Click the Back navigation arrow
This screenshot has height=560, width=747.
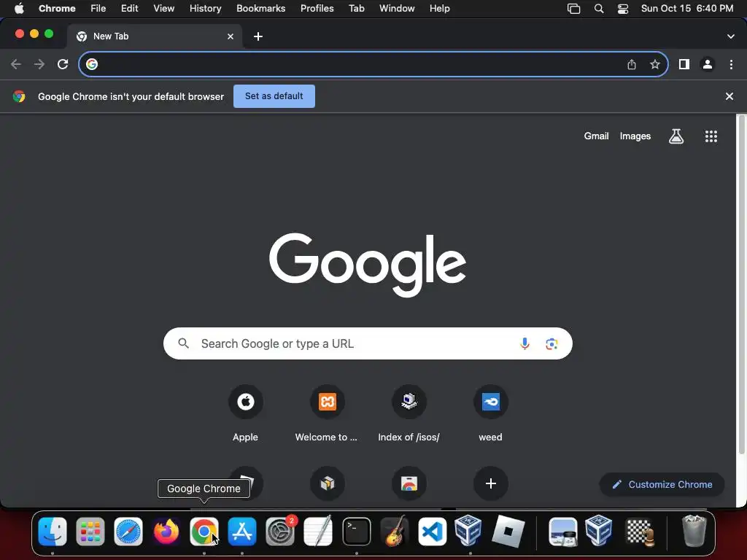(x=16, y=64)
